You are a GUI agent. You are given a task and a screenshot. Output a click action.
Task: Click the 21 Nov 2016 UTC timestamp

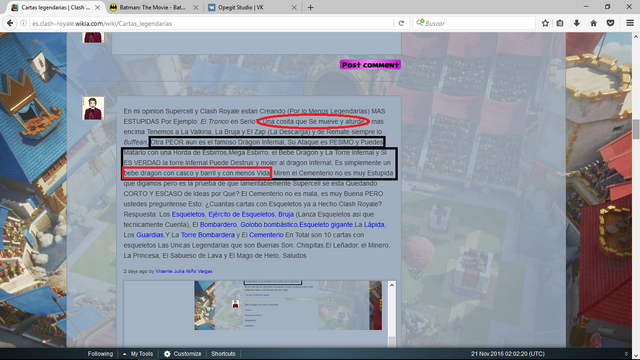point(508,354)
